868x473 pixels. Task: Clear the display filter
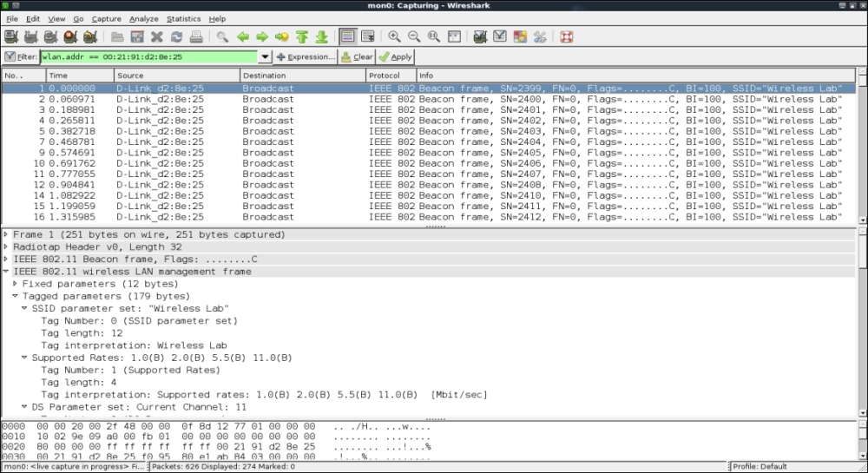coord(357,57)
